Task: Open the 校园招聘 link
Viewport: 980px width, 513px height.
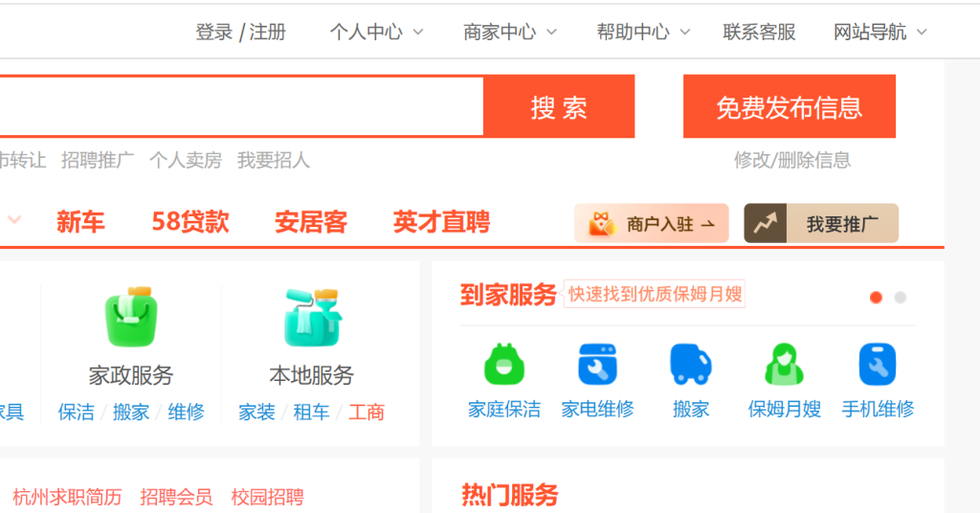Action: (x=268, y=497)
